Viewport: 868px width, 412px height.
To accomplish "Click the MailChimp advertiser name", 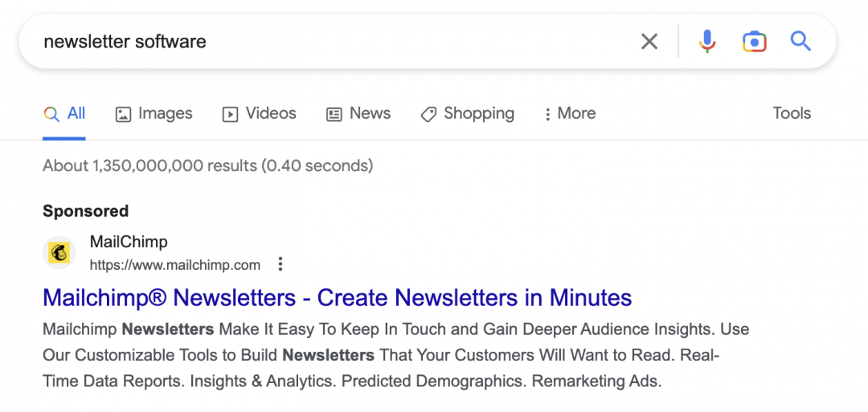I will coord(129,242).
